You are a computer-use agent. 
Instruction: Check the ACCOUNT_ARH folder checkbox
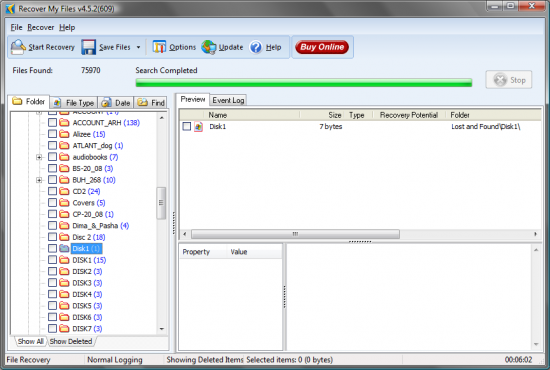click(52, 122)
